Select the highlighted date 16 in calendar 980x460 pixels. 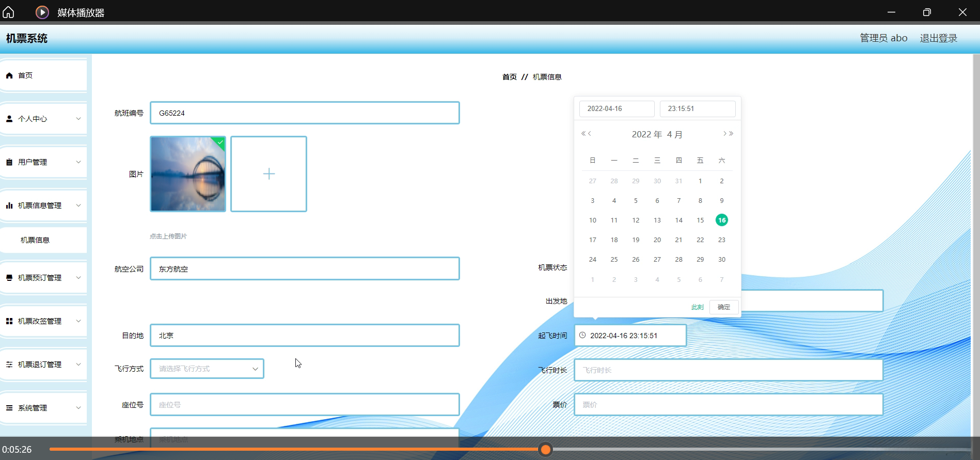(722, 220)
